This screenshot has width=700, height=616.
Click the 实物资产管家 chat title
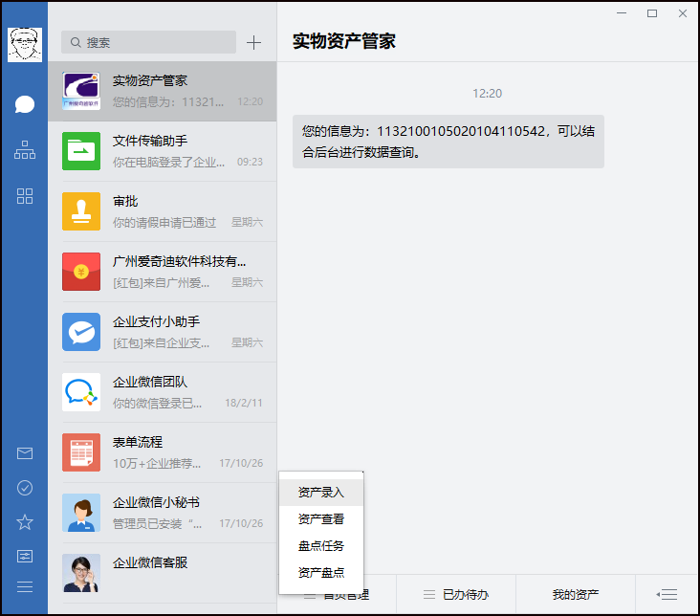click(x=343, y=41)
